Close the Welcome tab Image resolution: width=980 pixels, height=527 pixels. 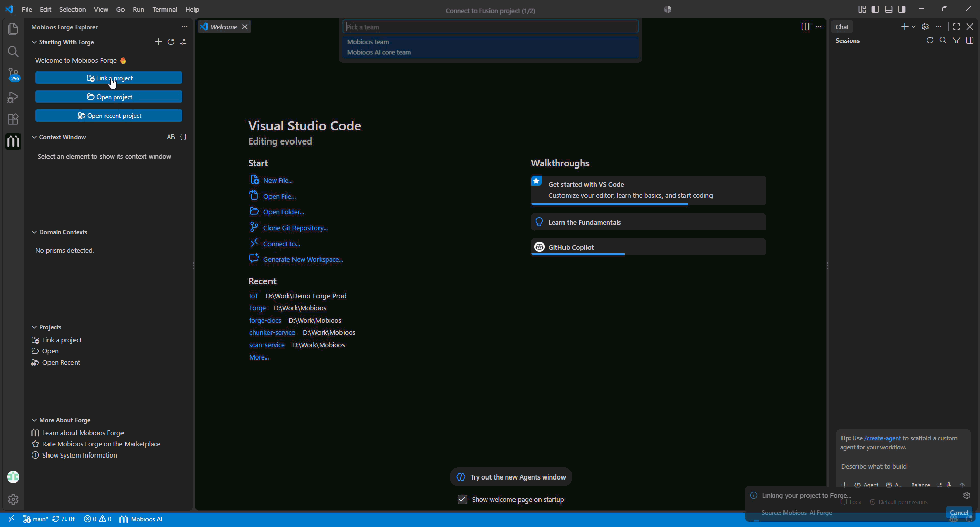tap(245, 27)
